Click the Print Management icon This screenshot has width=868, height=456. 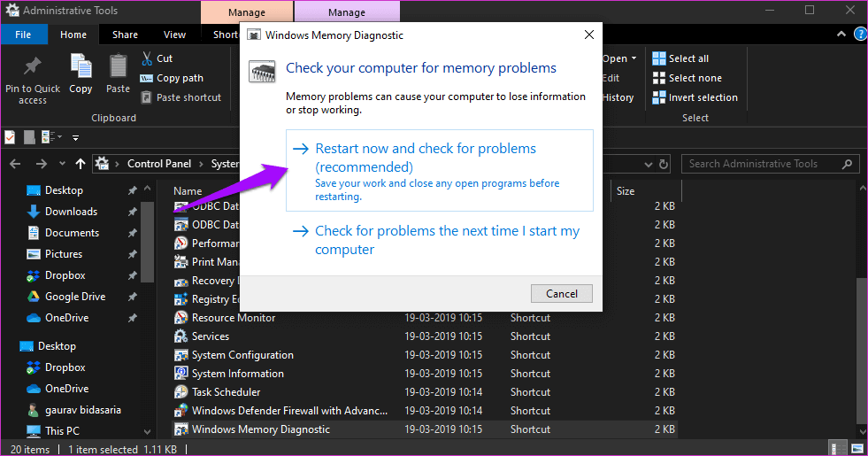coord(181,261)
